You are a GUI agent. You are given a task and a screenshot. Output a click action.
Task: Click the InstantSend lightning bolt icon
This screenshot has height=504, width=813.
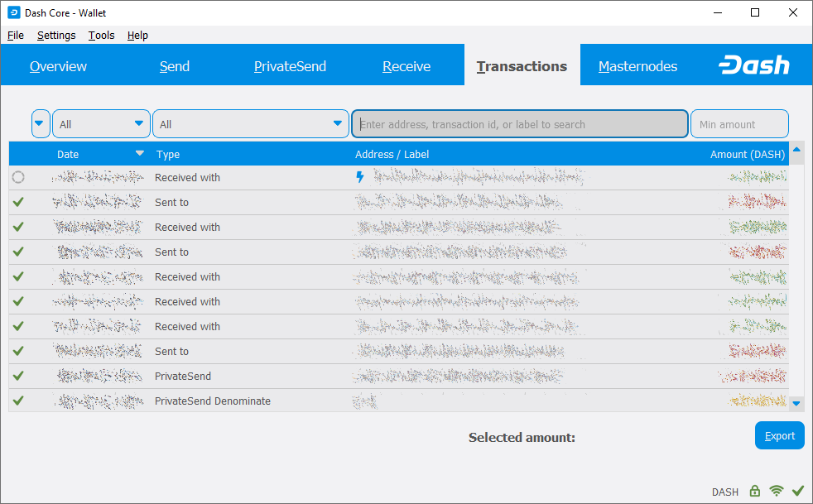[x=360, y=177]
